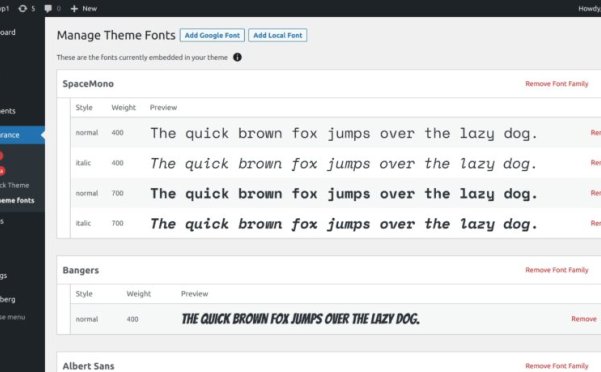Click SpaceMono Weight column header

tap(123, 108)
